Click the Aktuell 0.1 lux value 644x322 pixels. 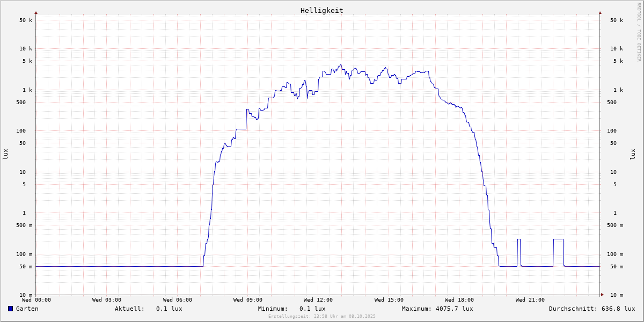point(169,309)
